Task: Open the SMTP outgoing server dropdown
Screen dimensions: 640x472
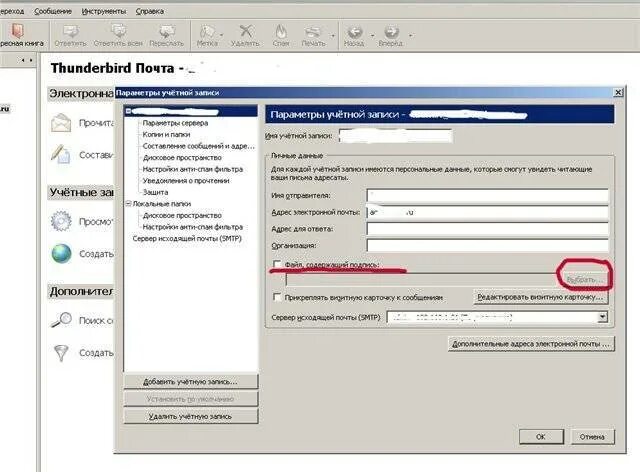Action: 602,317
